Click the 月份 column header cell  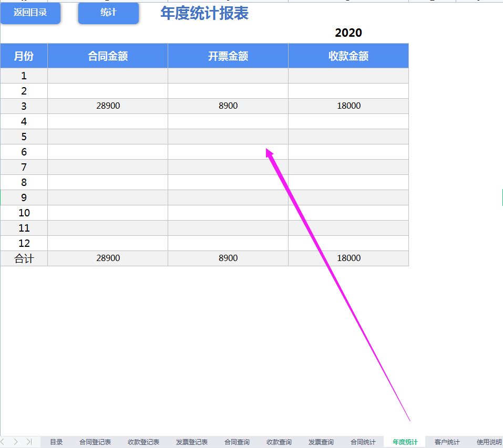click(24, 56)
